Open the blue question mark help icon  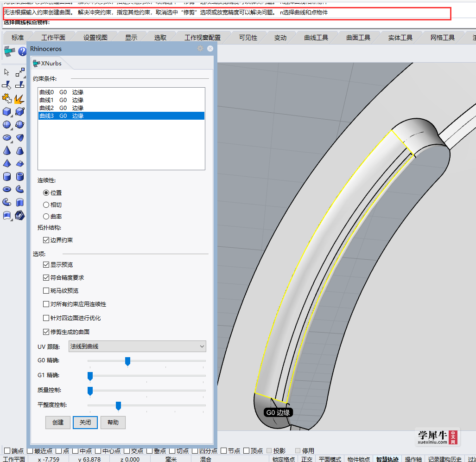click(22, 51)
